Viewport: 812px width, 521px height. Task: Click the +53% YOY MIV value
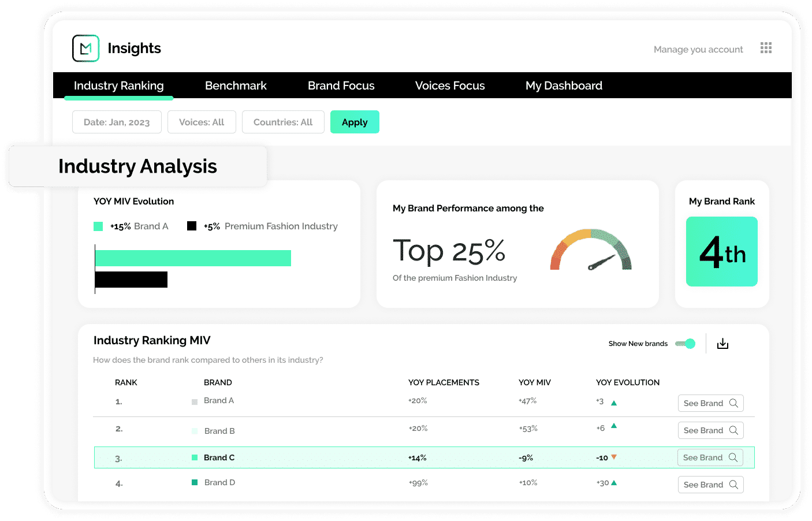click(528, 429)
